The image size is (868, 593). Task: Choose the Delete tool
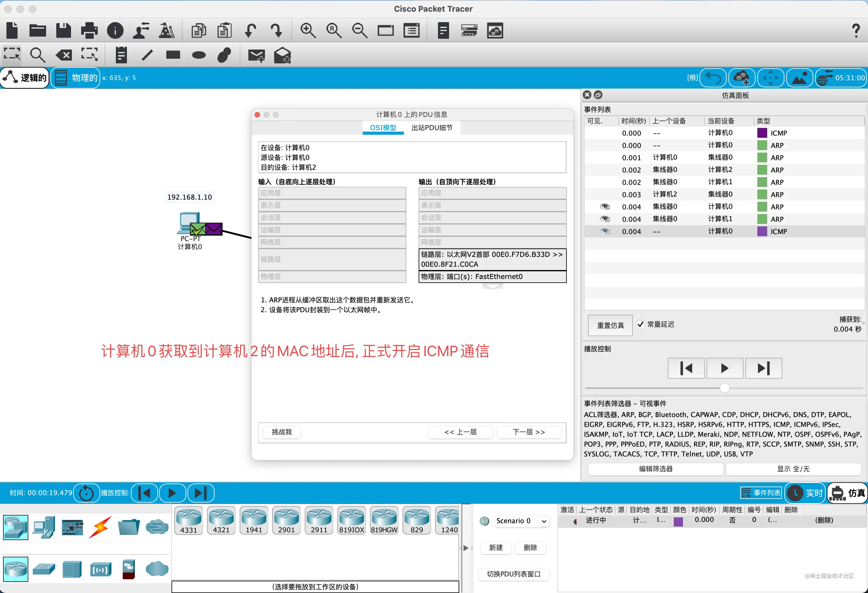pyautogui.click(x=64, y=55)
